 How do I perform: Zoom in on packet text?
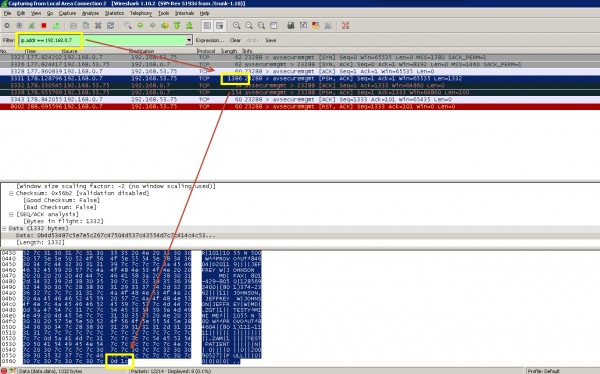[236, 26]
